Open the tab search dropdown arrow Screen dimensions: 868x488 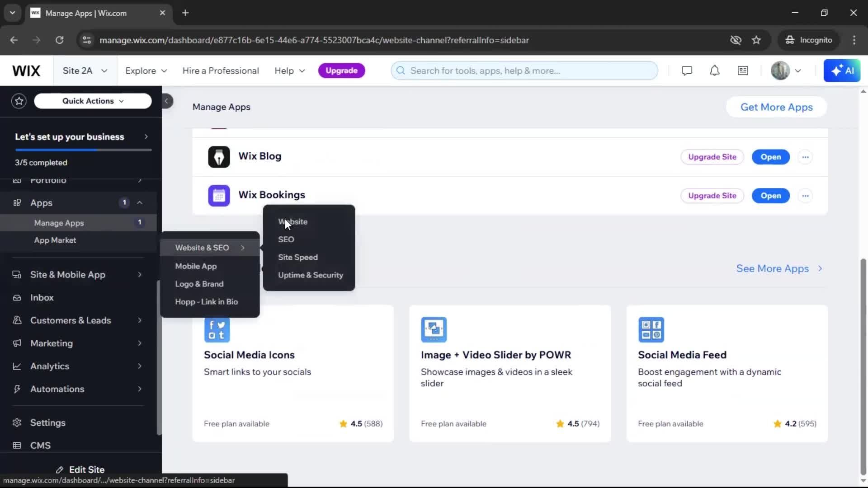(x=13, y=13)
